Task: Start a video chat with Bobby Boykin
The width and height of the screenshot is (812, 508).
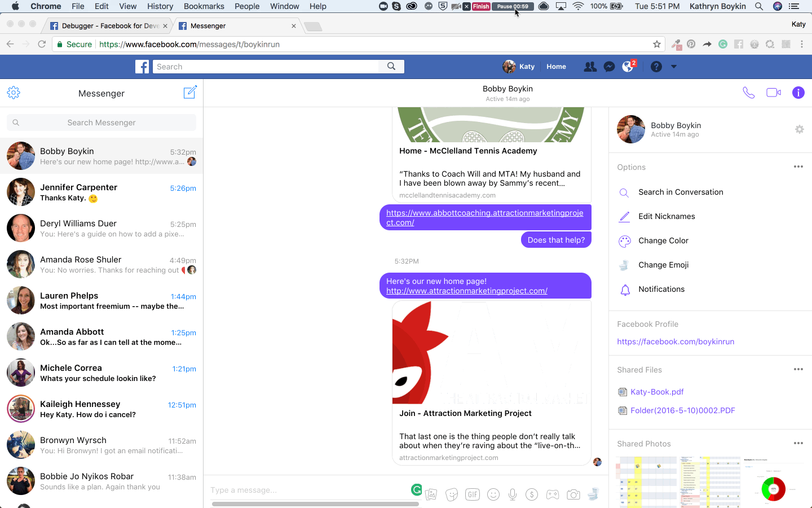Action: point(774,93)
